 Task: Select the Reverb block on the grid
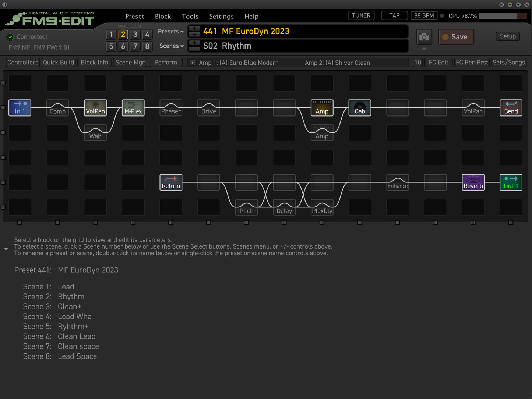[473, 182]
